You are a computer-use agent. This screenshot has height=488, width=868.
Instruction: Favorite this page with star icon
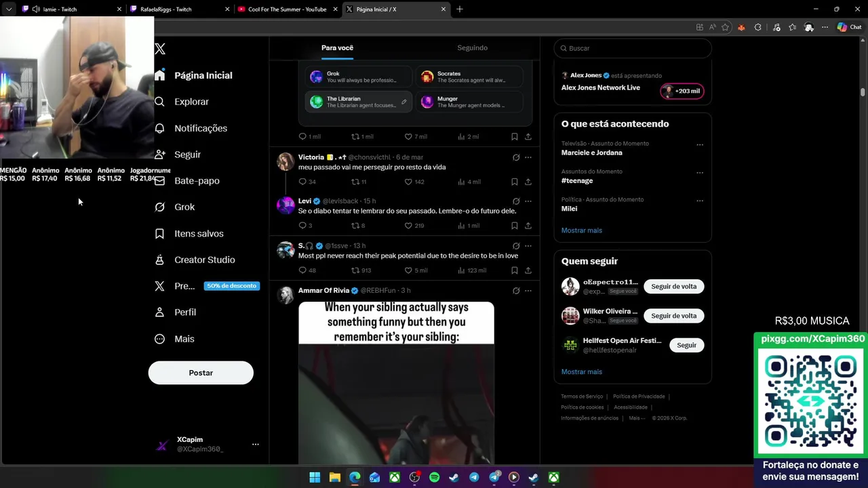point(726,27)
